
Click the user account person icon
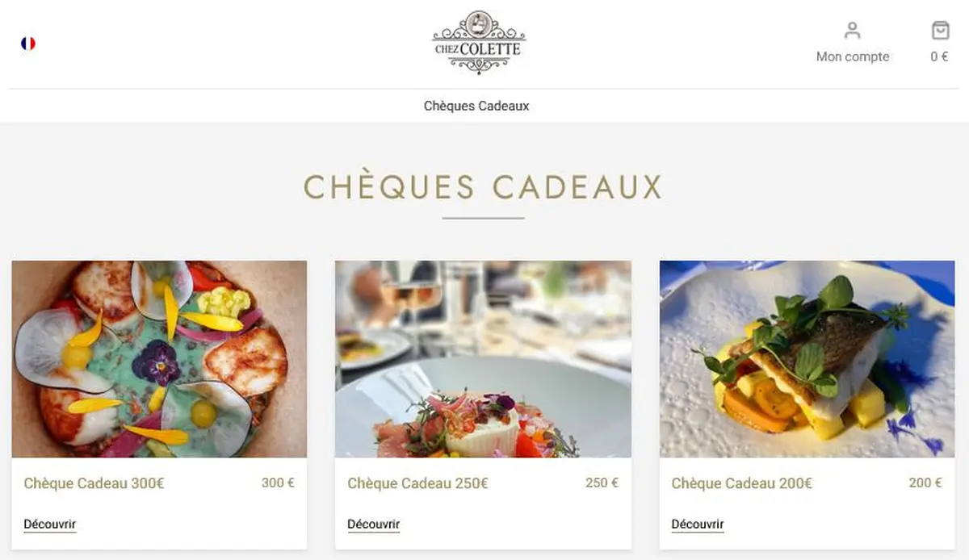(852, 31)
